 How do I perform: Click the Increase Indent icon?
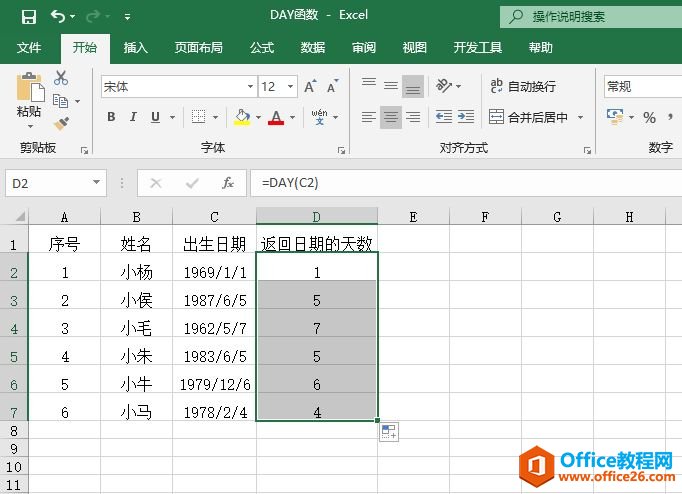coord(466,117)
